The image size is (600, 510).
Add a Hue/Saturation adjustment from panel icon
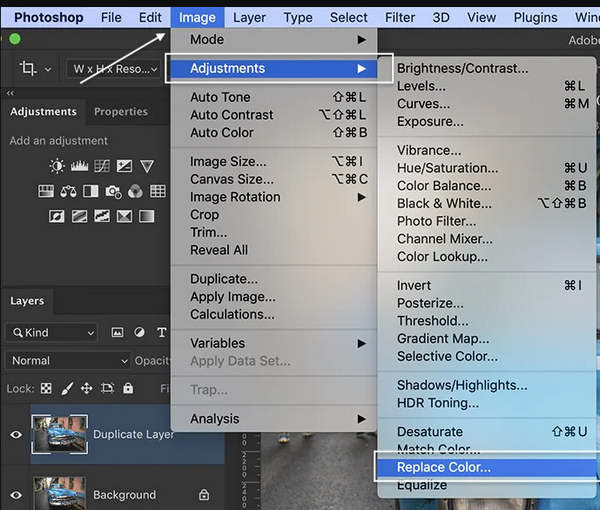tap(46, 191)
